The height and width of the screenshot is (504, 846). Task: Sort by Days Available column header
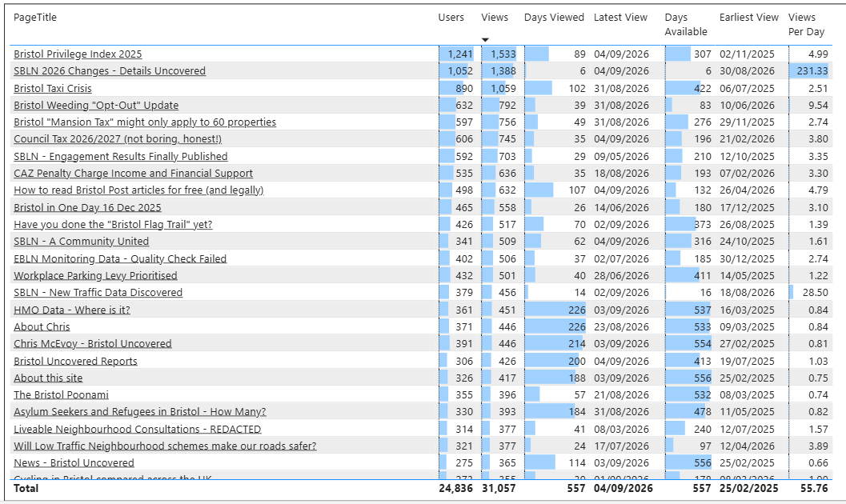point(686,24)
